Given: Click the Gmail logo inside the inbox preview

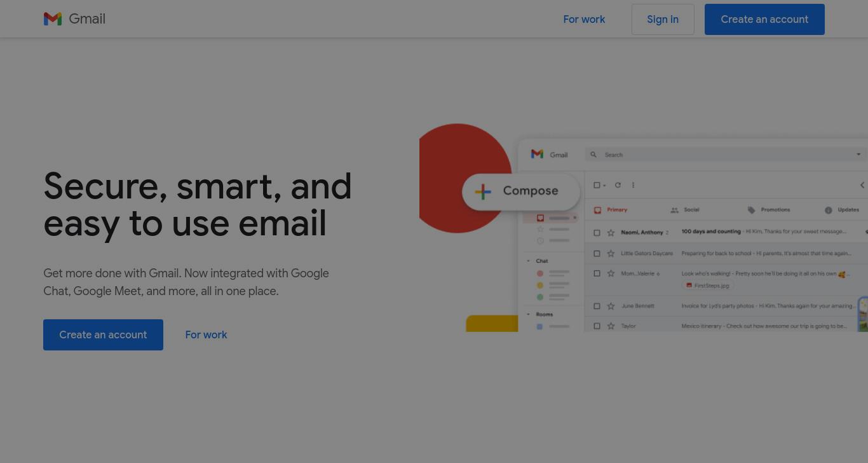Looking at the screenshot, I should 550,155.
